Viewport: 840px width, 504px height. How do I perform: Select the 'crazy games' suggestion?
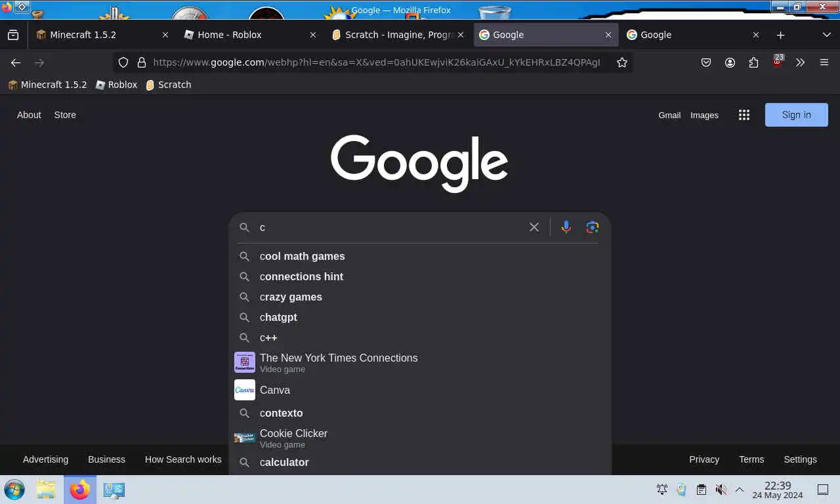[x=420, y=297]
